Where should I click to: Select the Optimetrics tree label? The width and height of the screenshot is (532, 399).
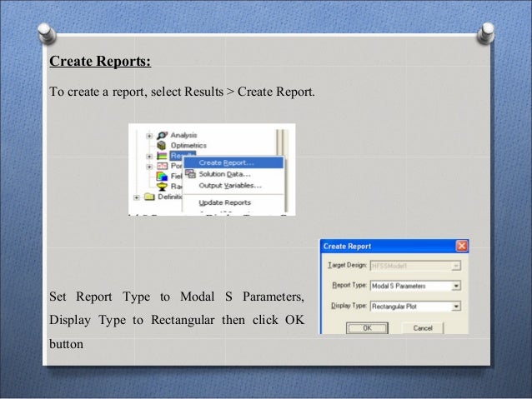[x=188, y=146]
